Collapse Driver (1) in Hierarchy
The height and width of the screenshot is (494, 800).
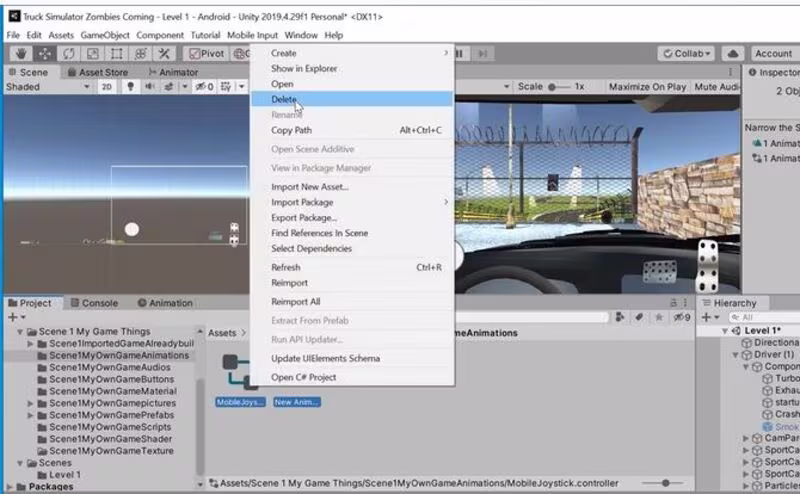[736, 355]
